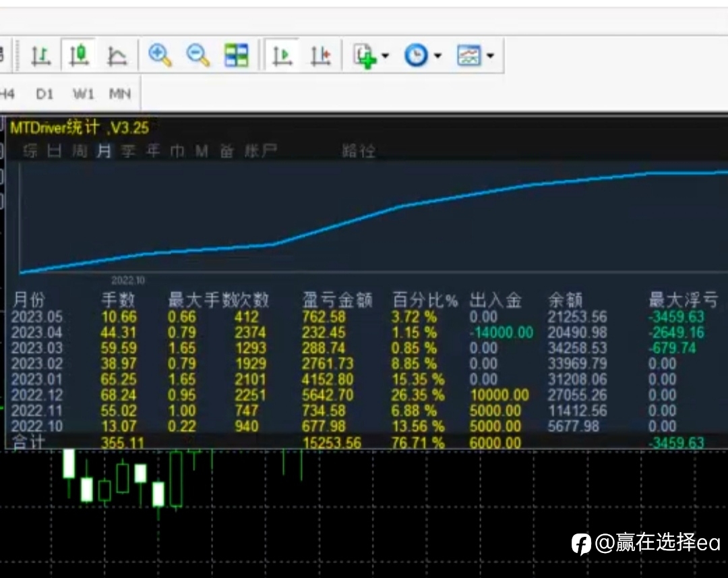Select the 2022.12 month row label
Viewport: 728px width, 578px height.
click(36, 395)
